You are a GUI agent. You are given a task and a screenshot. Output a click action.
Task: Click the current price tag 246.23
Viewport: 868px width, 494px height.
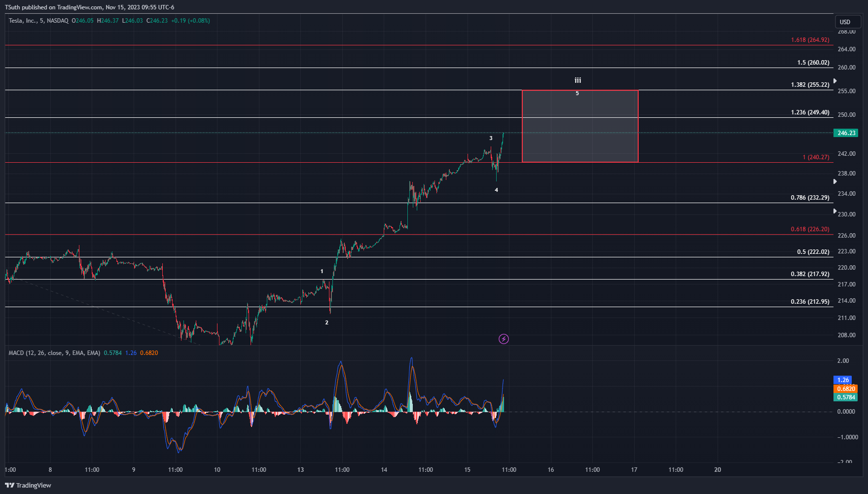(846, 133)
